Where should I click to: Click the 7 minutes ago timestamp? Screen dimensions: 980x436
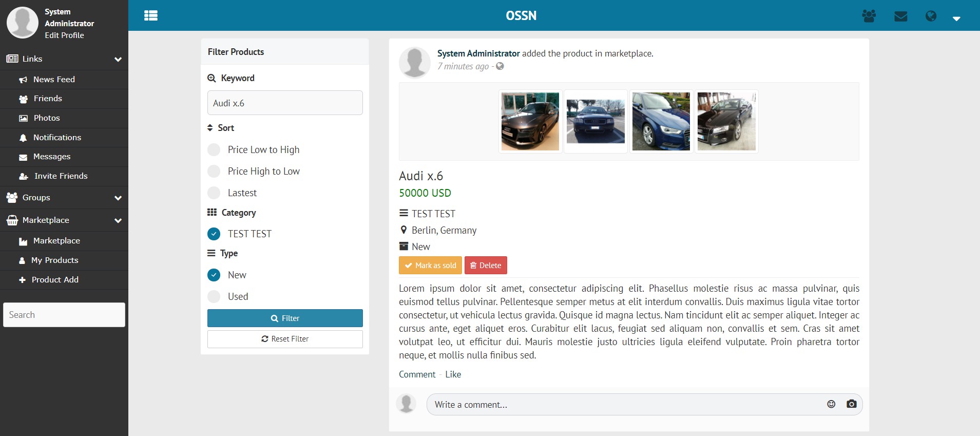(463, 66)
